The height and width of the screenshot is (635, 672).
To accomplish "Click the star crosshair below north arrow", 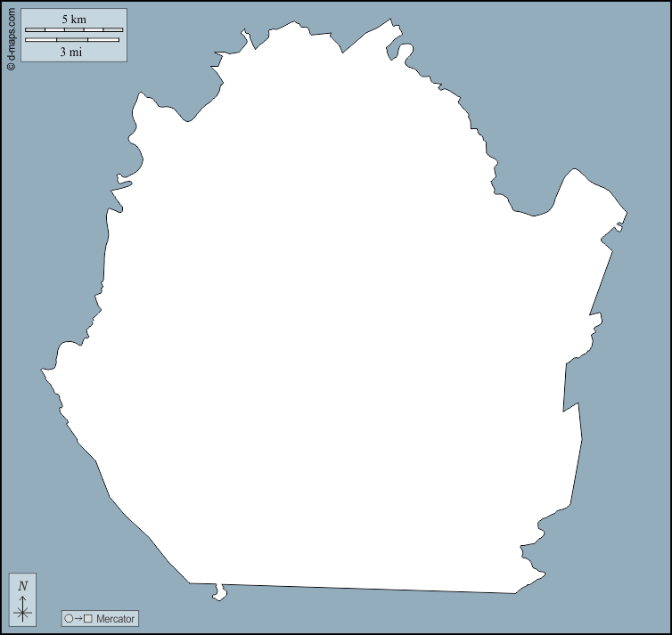I will (x=23, y=612).
